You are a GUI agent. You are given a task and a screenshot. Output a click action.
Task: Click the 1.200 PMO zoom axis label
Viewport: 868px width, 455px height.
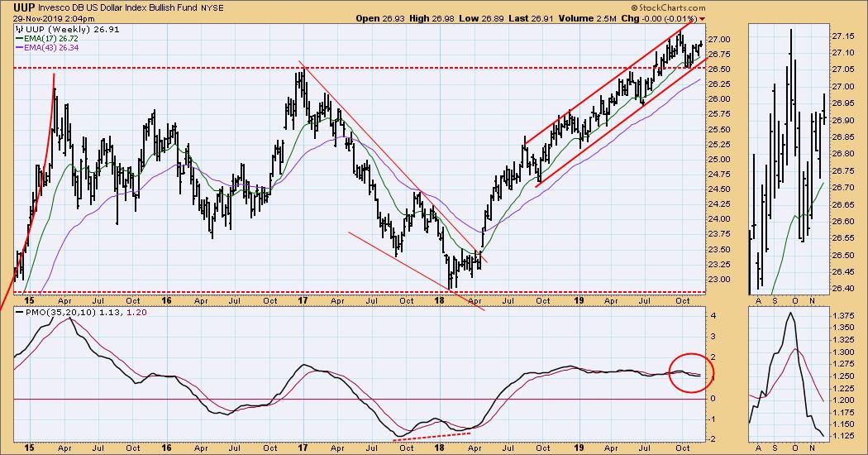click(x=843, y=400)
